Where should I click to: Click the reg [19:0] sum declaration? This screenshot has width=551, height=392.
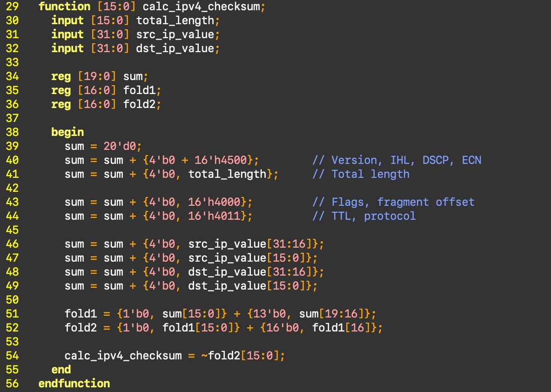pos(100,76)
